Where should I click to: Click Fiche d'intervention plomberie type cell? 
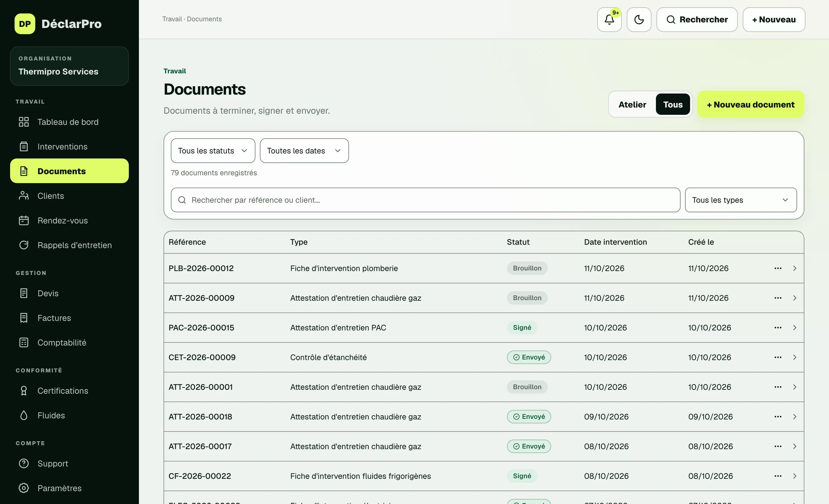pyautogui.click(x=344, y=268)
